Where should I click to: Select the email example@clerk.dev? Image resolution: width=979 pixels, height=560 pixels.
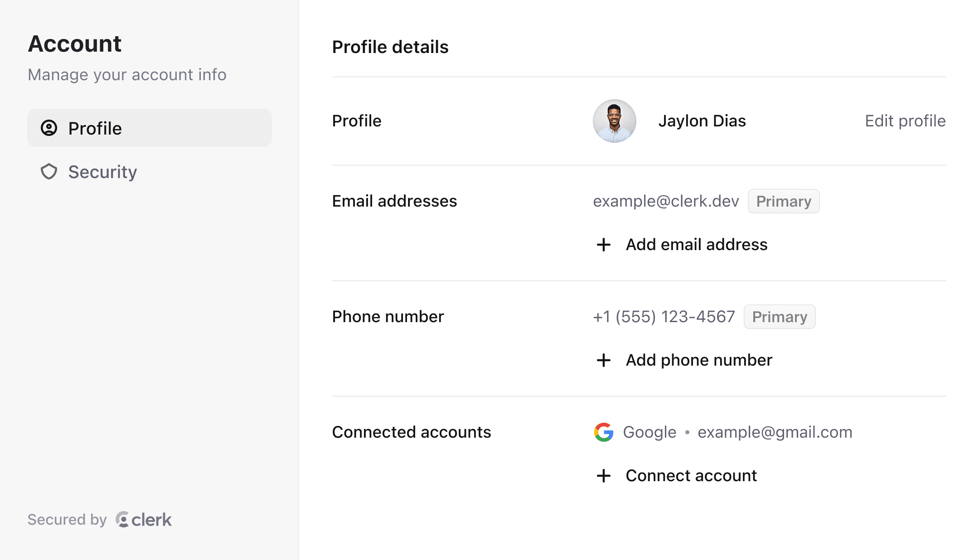[x=666, y=201]
